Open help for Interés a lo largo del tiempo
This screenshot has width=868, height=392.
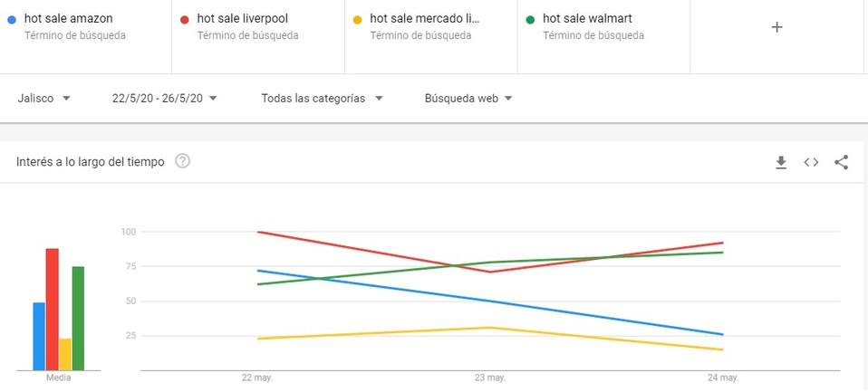coord(182,162)
